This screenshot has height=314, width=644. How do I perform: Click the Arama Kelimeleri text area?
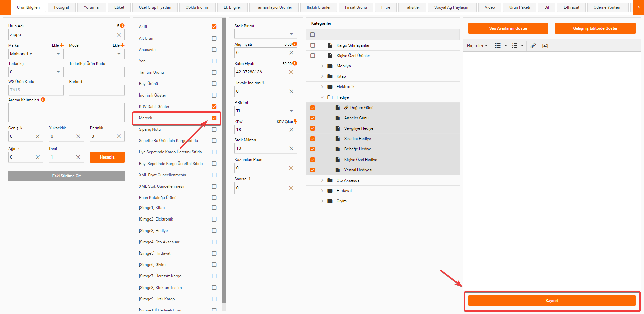coord(66,113)
